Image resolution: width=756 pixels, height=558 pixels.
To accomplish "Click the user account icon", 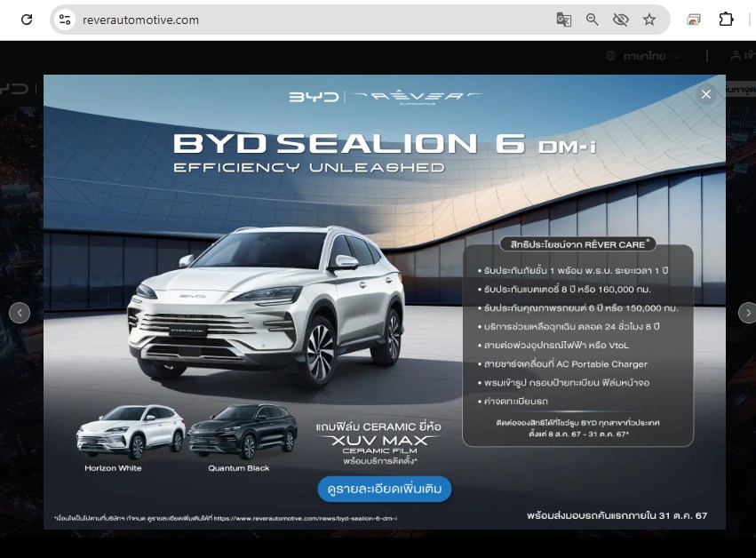I will click(736, 56).
